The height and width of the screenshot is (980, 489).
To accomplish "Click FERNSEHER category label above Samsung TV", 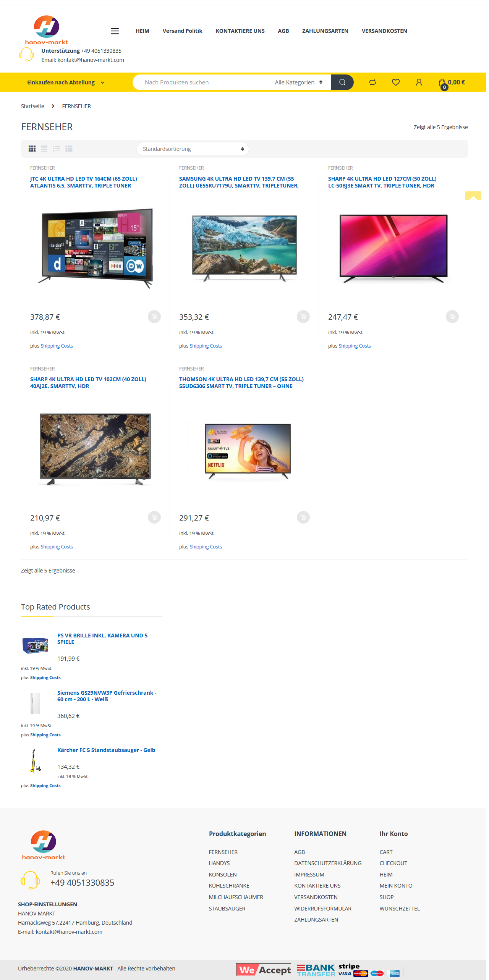I will coord(191,168).
